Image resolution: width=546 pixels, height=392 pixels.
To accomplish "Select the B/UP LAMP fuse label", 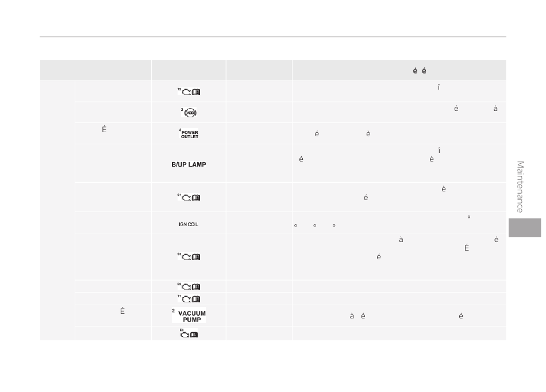I will click(x=189, y=164).
